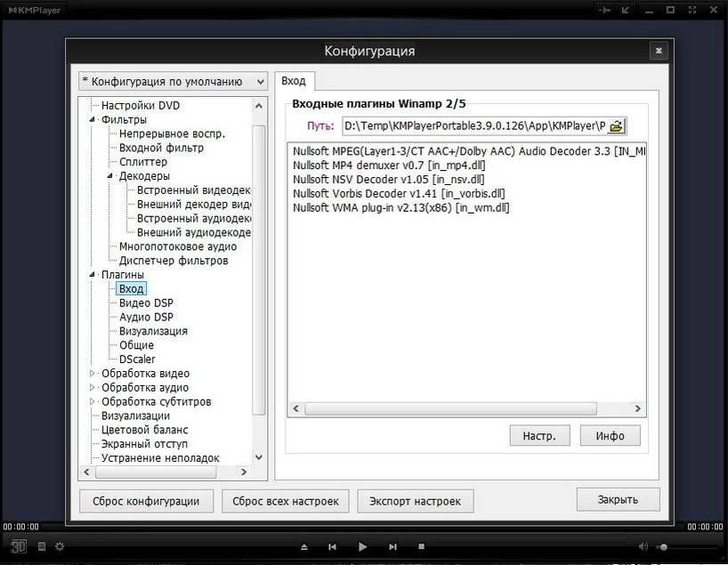The height and width of the screenshot is (565, 728).
Task: Select Общие tree item
Action: [x=136, y=345]
